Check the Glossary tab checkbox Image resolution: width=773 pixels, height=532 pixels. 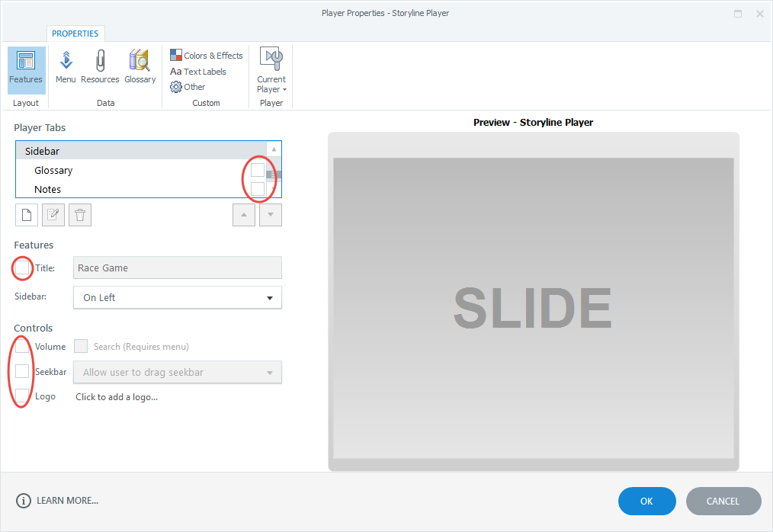click(258, 170)
